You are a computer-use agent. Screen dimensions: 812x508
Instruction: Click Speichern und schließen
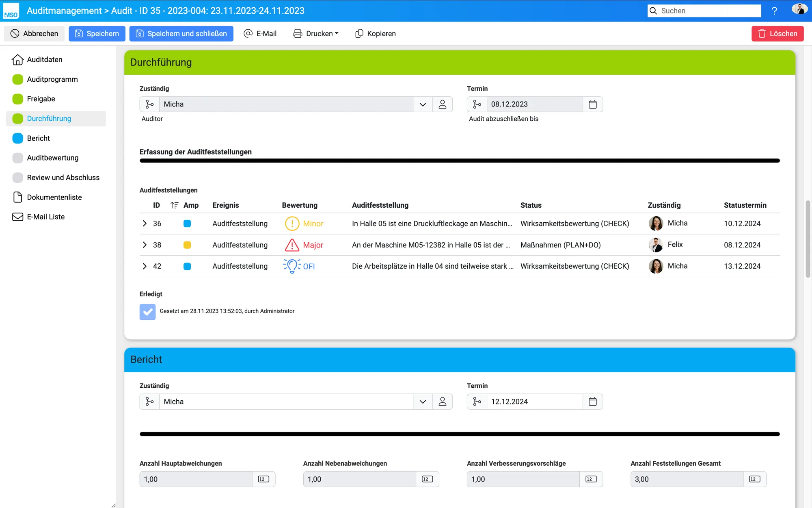181,34
